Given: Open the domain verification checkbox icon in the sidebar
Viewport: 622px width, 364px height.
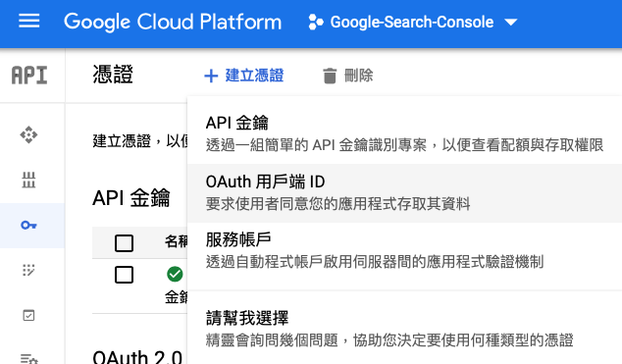Looking at the screenshot, I should coord(28,315).
